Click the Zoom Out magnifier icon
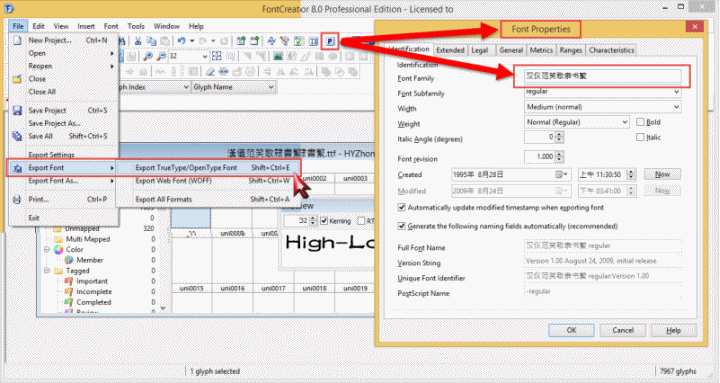Image resolution: width=720 pixels, height=383 pixels. 161,56
